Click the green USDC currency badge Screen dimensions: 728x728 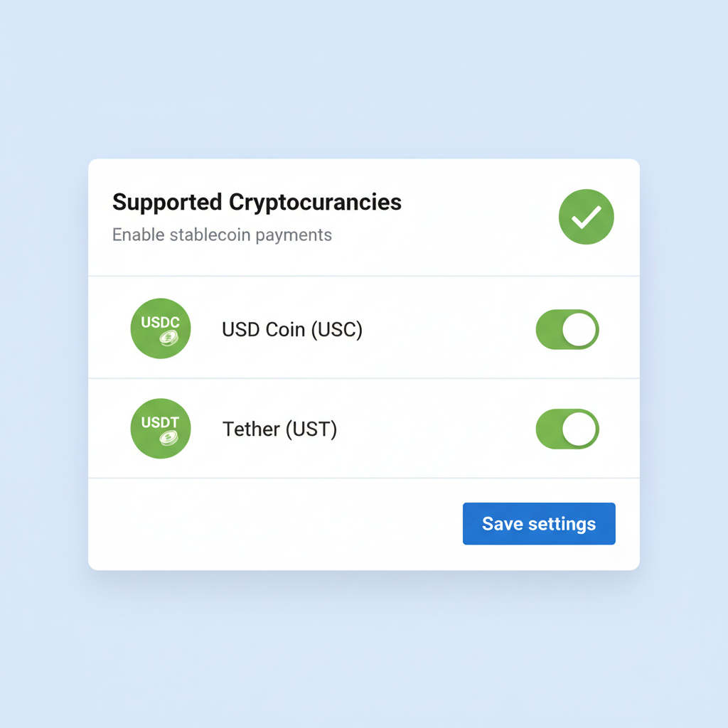click(x=160, y=328)
